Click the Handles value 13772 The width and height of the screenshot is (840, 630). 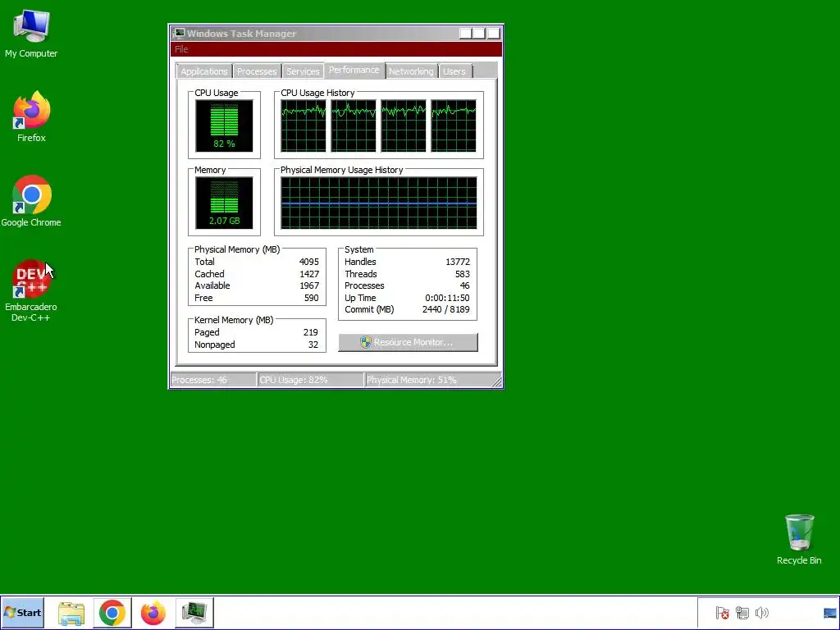point(458,262)
